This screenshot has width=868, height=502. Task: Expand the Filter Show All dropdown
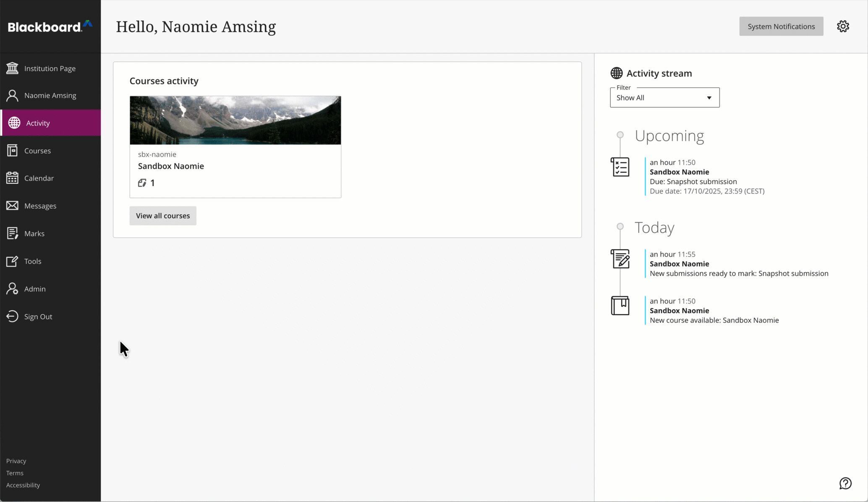click(x=664, y=97)
